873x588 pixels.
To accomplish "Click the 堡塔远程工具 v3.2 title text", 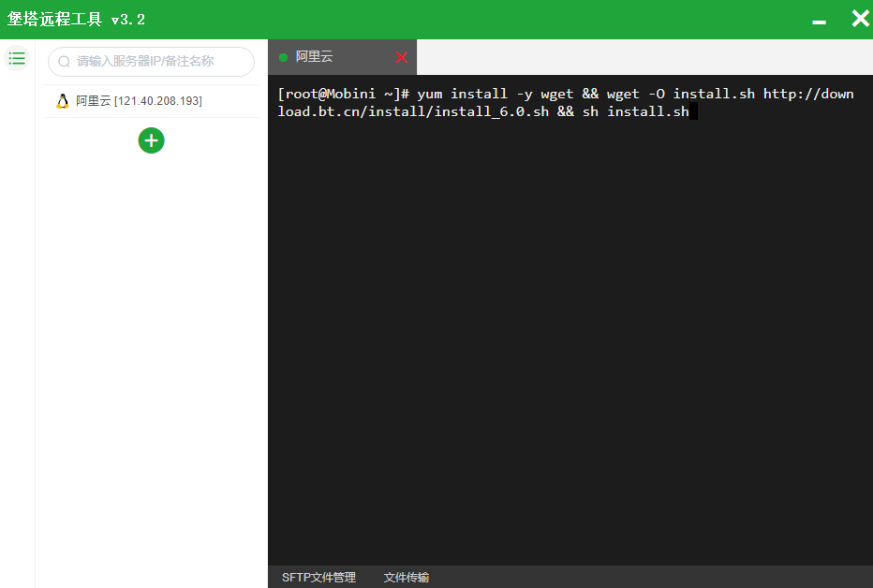I will coord(76,20).
